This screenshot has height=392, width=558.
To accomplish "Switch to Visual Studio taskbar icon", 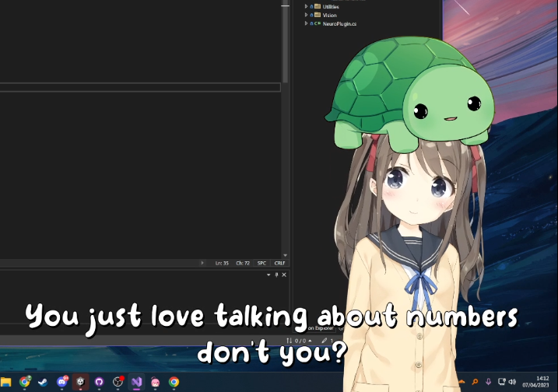I will pyautogui.click(x=137, y=382).
